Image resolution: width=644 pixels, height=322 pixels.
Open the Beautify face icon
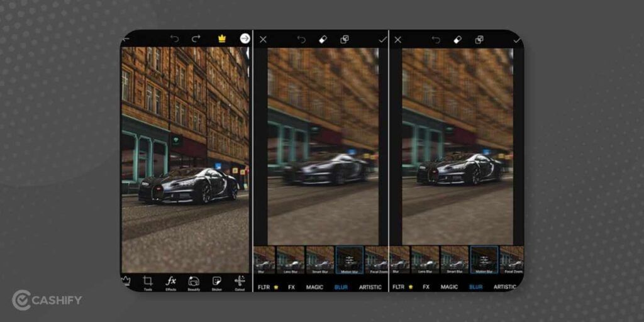tap(194, 282)
